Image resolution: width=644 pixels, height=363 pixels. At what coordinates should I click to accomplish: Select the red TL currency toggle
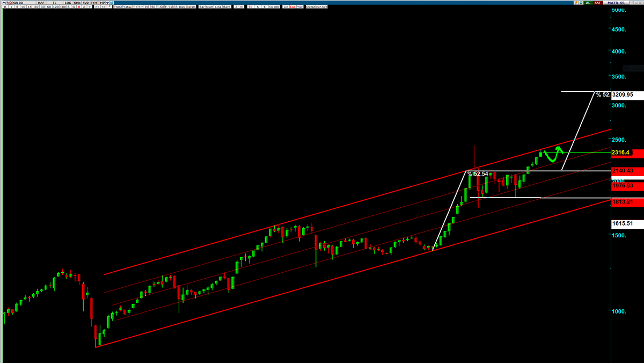[x=251, y=6]
